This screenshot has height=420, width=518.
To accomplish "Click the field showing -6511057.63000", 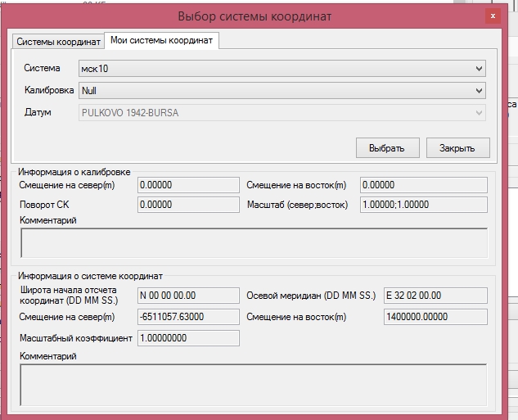I will click(x=187, y=317).
